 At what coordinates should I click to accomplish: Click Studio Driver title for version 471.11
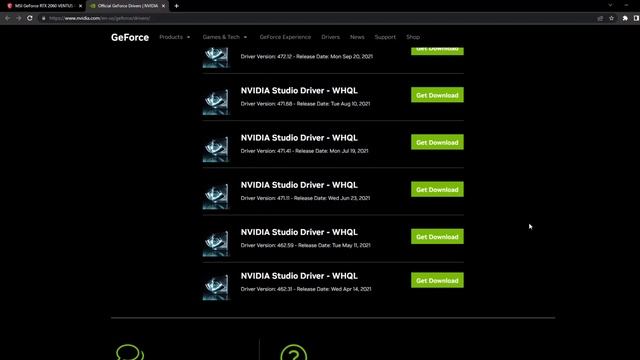tap(299, 185)
